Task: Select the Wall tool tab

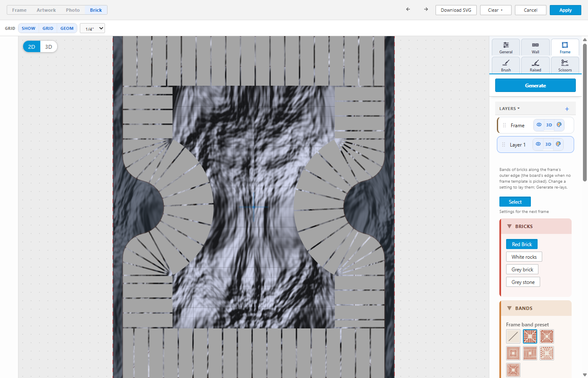Action: (x=535, y=47)
